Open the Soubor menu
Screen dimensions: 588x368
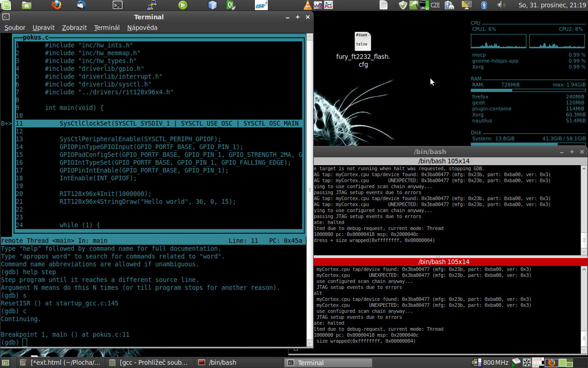click(15, 28)
